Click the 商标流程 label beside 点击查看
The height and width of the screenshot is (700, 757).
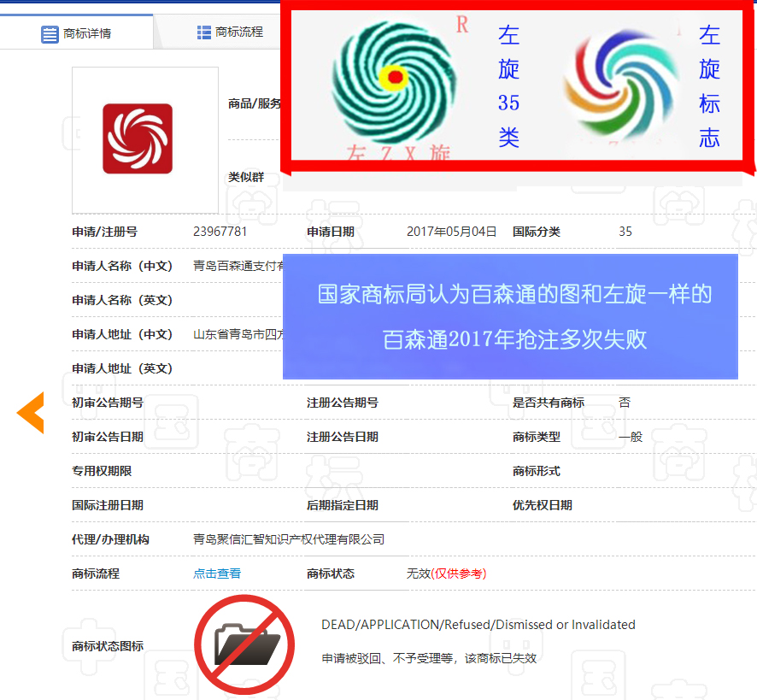pyautogui.click(x=96, y=574)
